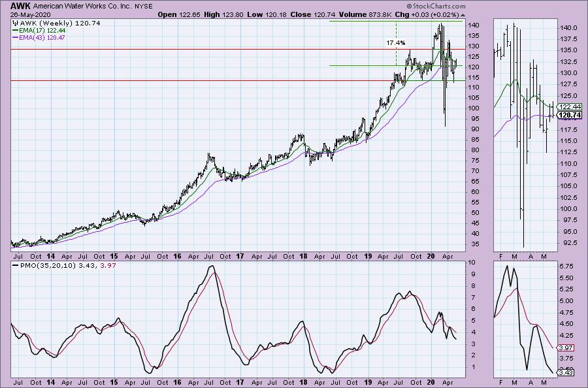Click the 140 label on main price axis

pos(474,25)
